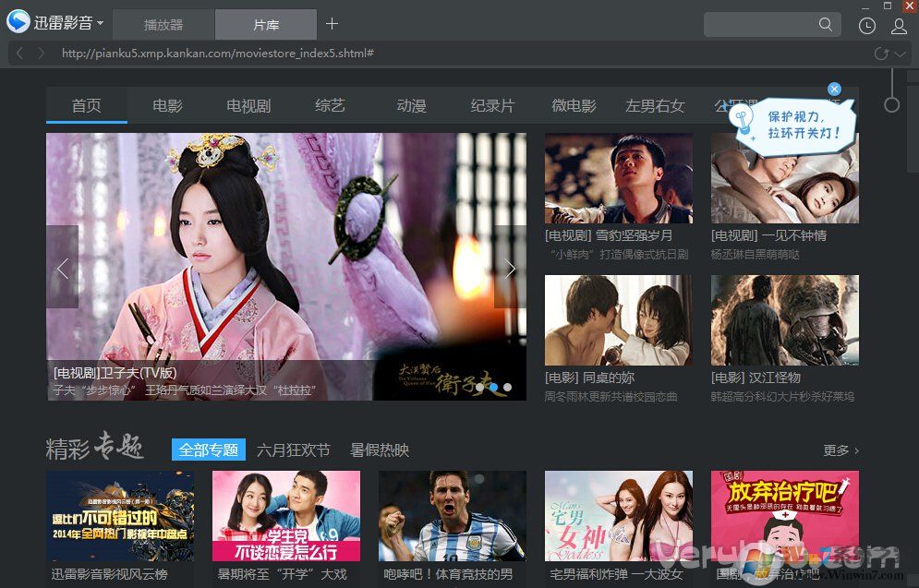Add a new tab with plus icon

coord(332,23)
